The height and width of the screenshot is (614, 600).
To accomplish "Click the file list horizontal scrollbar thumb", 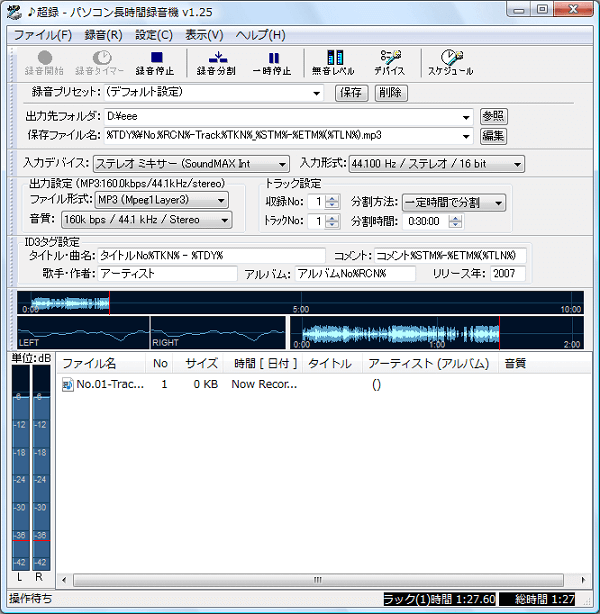I will tap(318, 580).
